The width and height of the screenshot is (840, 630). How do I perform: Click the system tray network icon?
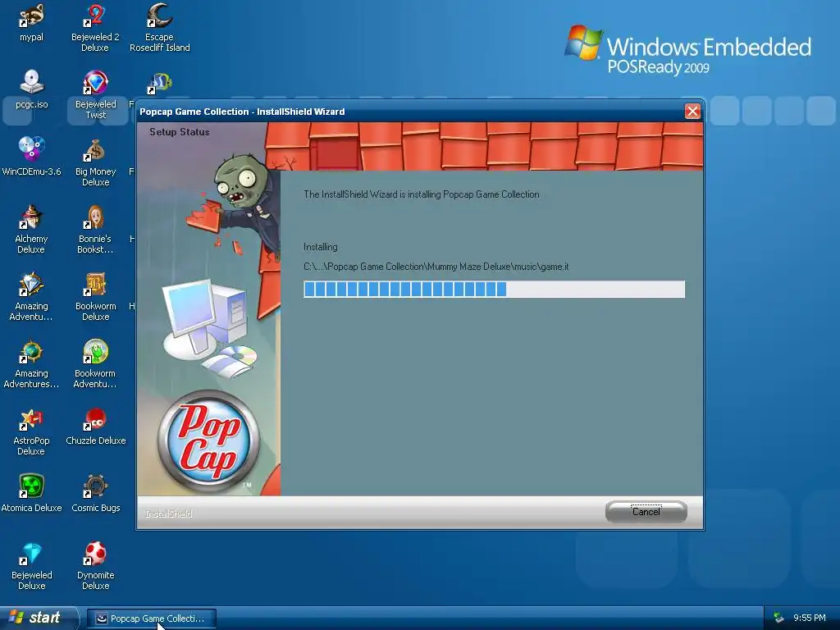pyautogui.click(x=779, y=618)
